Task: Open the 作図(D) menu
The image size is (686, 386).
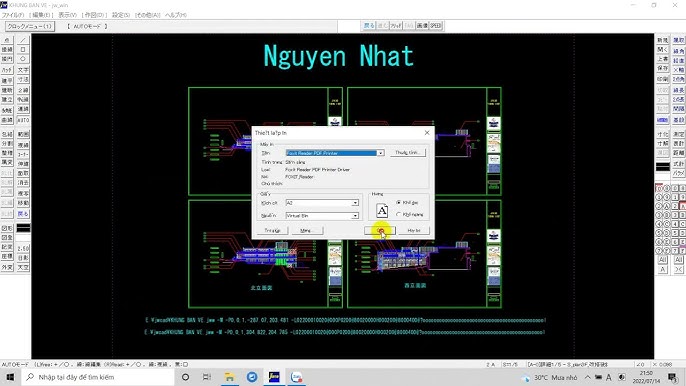Action: click(94, 15)
